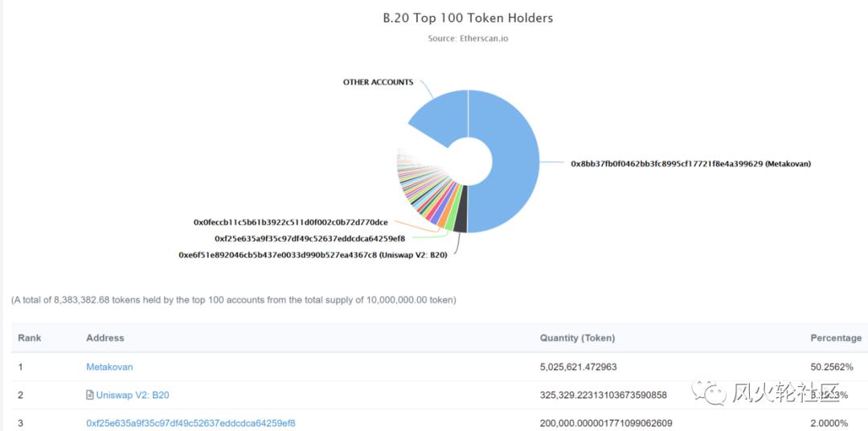Select the orange 0x0feccb11 pie slice
Image resolution: width=868 pixels, height=431 pixels.
[x=444, y=215]
